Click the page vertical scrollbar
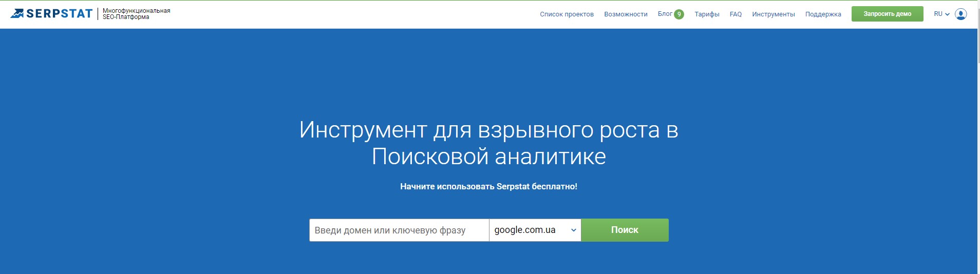 pos(978,154)
